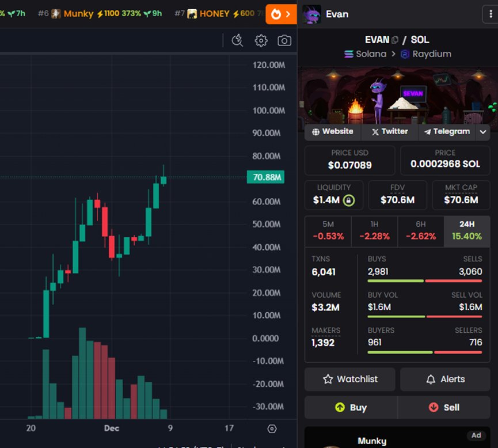Click the BUYS 2,981 count
Viewport: 498px width, 448px height.
coord(378,271)
